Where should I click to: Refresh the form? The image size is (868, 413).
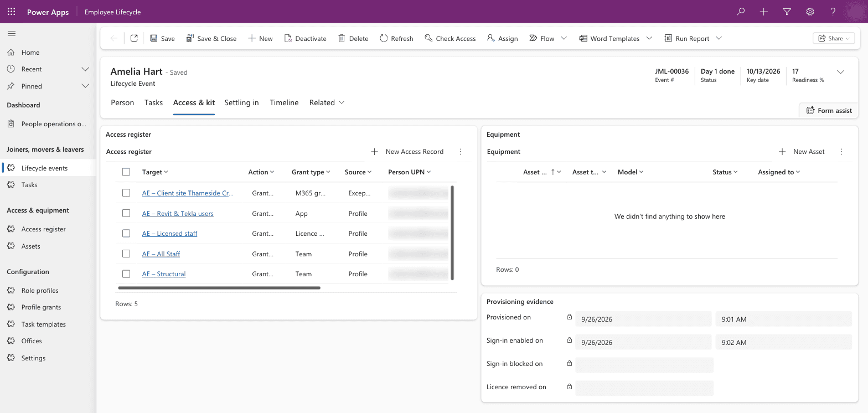pos(396,38)
